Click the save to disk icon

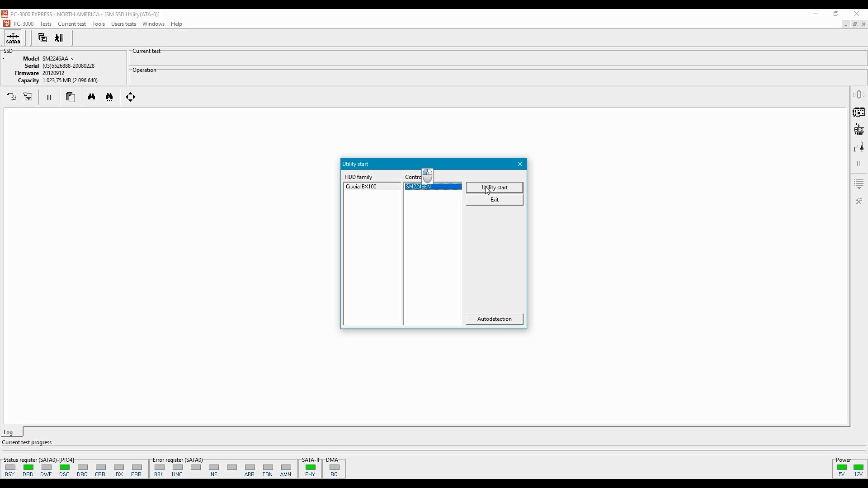28,97
